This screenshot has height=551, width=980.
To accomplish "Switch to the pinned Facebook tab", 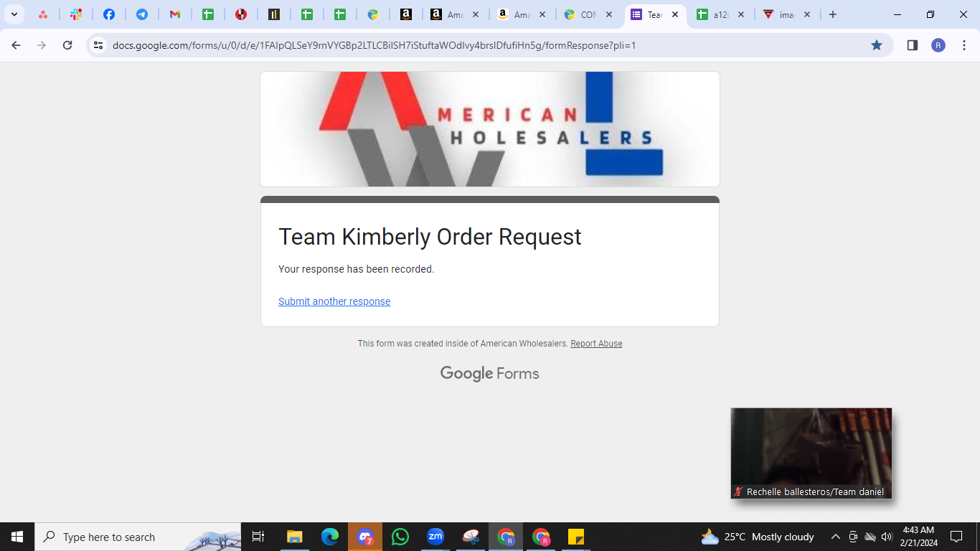I will point(109,14).
